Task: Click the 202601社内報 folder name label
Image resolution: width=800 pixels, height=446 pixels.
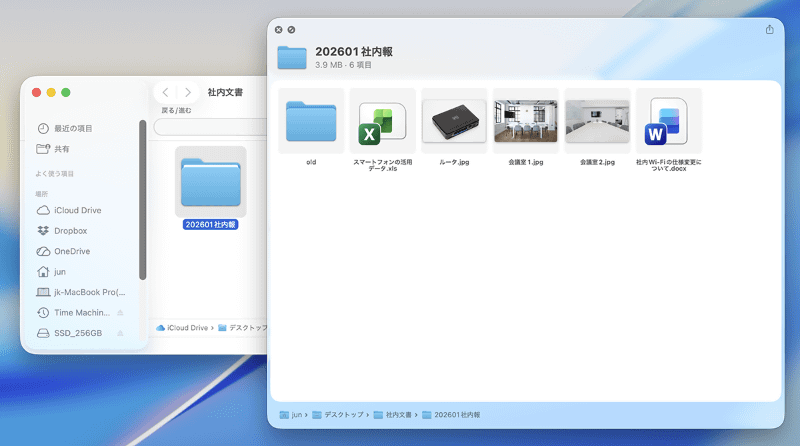Action: 210,225
